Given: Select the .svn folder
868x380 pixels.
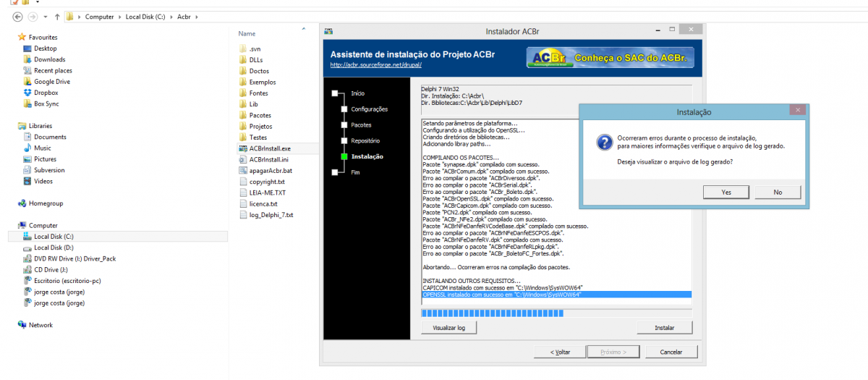Looking at the screenshot, I should coord(256,48).
